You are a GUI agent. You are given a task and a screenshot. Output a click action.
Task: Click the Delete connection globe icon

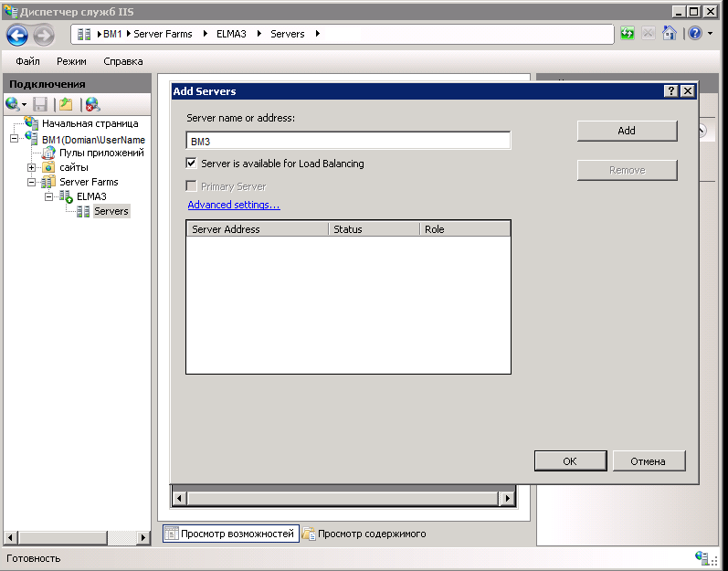tap(92, 104)
